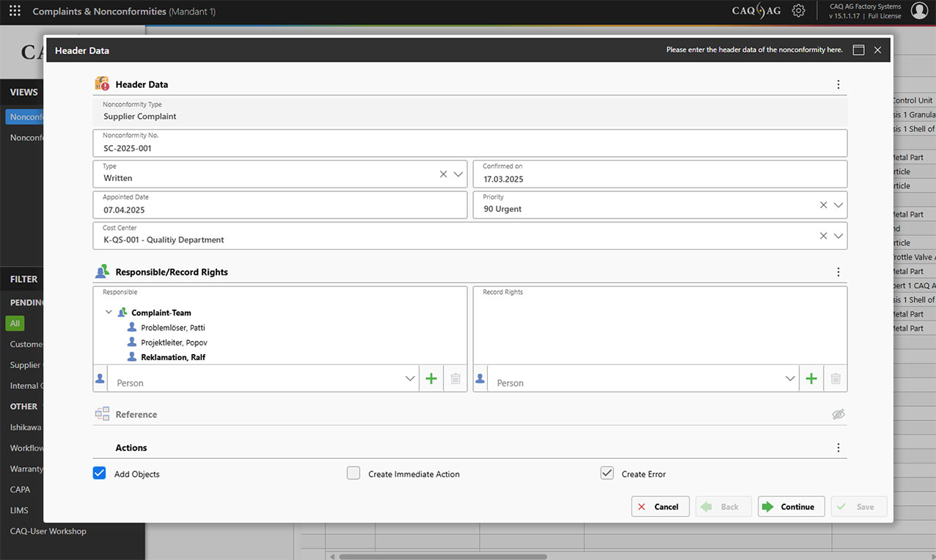Open the user profile avatar
The image size is (936, 560).
pos(919,10)
